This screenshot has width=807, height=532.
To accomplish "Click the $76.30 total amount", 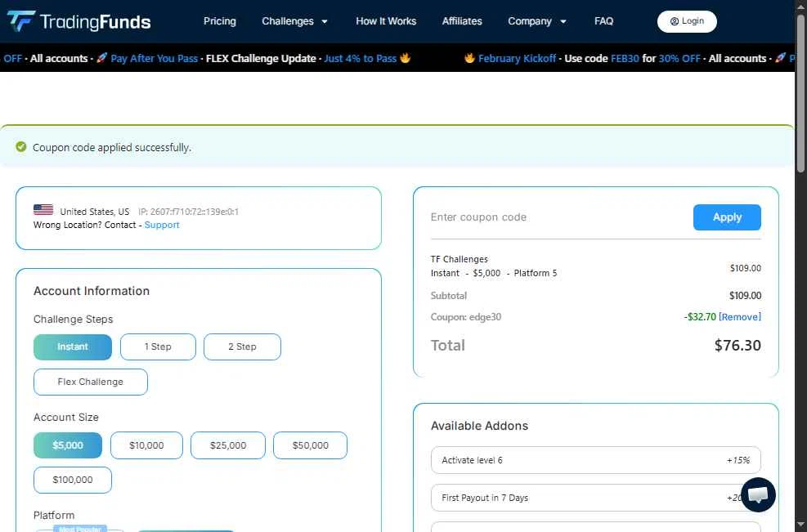I will [738, 345].
